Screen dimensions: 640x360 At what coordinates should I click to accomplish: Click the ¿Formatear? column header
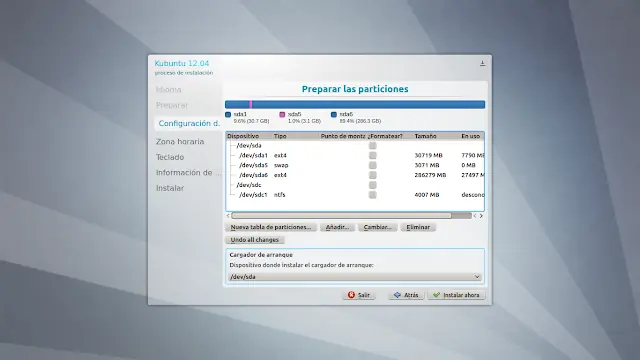pyautogui.click(x=390, y=136)
